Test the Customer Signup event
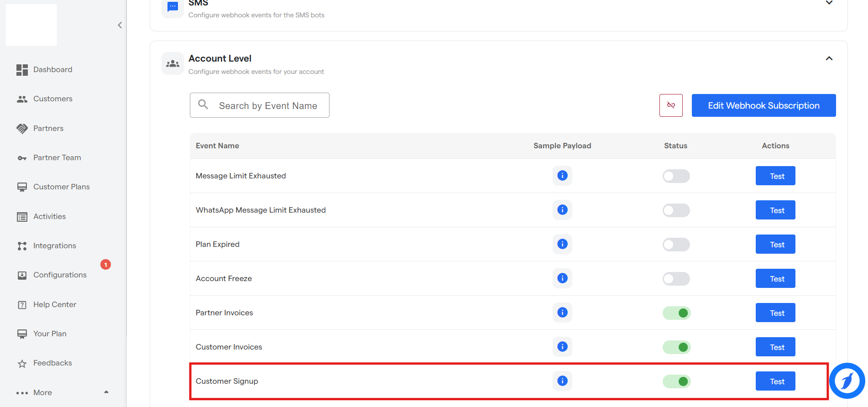Screen dimensions: 868x407 point(775,381)
